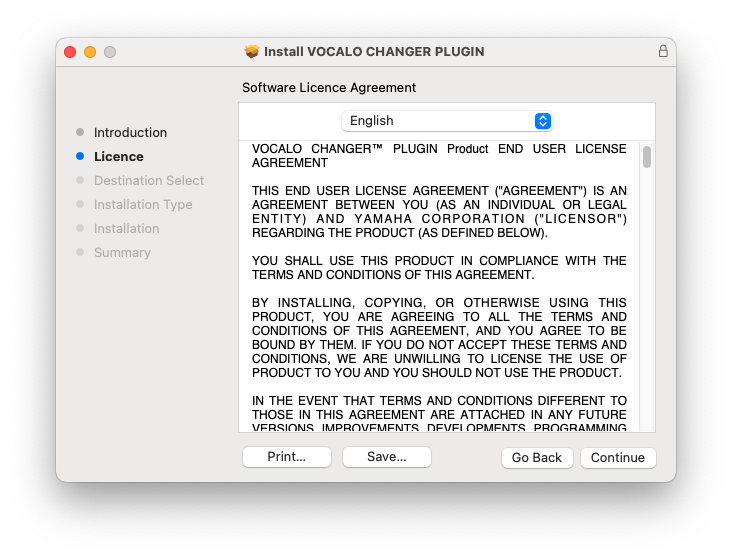Image resolution: width=732 pixels, height=556 pixels.
Task: Click the Installation step label
Action: (127, 229)
